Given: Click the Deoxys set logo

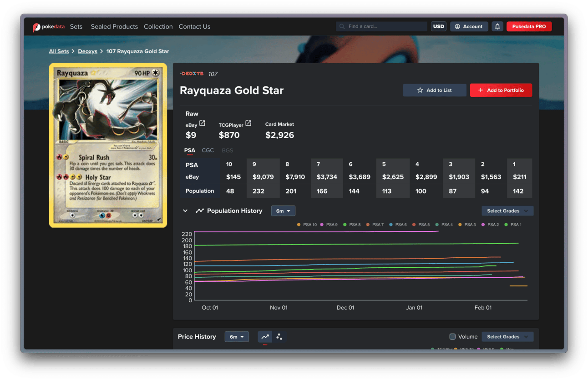Looking at the screenshot, I should 192,74.
